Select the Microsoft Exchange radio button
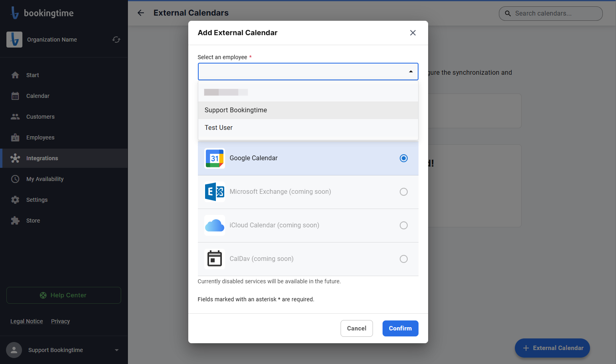The height and width of the screenshot is (364, 616). [404, 192]
